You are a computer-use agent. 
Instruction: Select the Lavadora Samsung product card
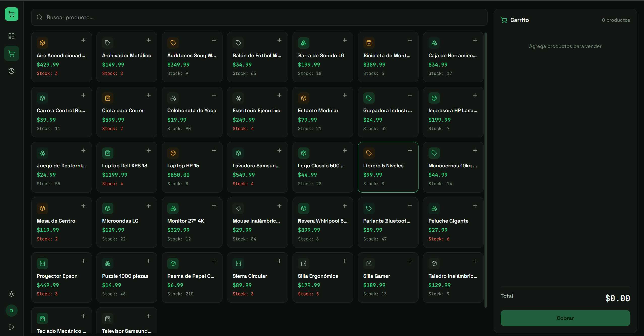[x=257, y=167]
